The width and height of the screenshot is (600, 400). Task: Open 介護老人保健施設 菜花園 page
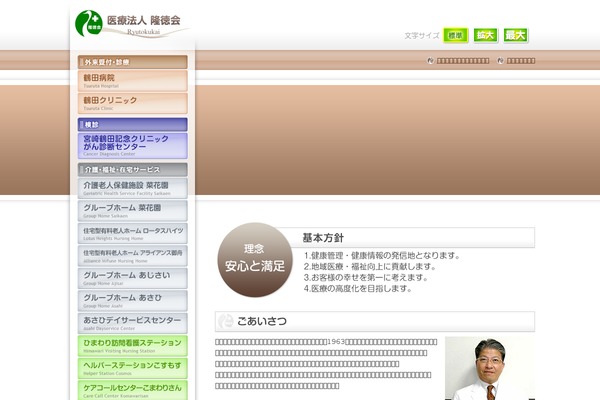132,188
